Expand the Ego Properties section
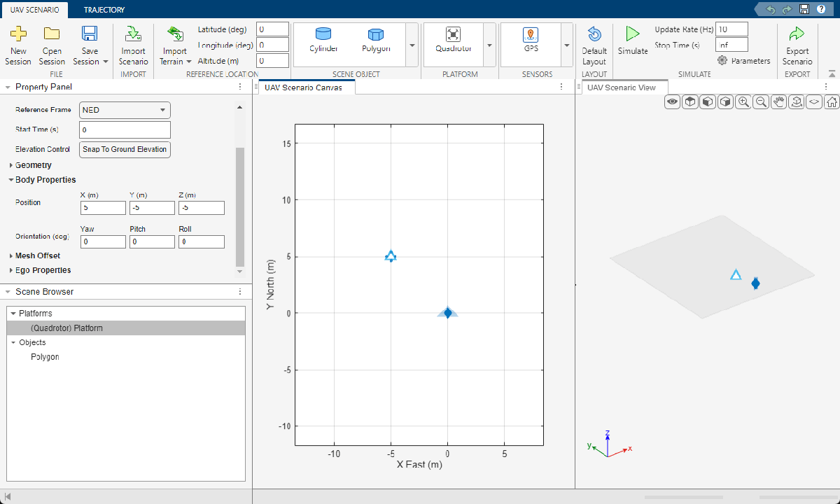 pyautogui.click(x=11, y=270)
